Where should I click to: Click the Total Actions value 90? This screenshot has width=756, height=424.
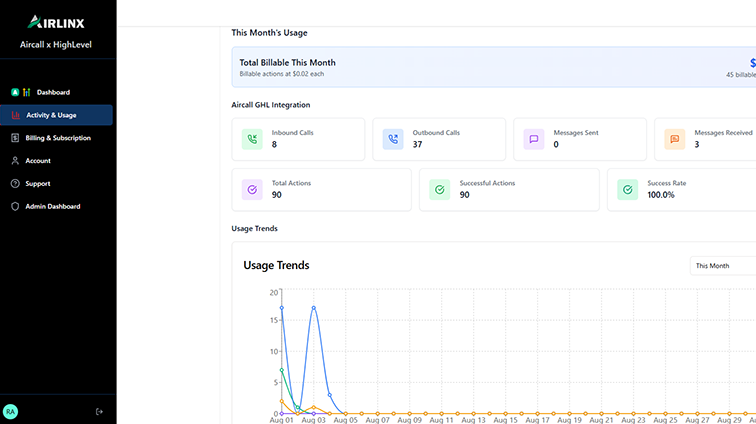click(x=277, y=195)
